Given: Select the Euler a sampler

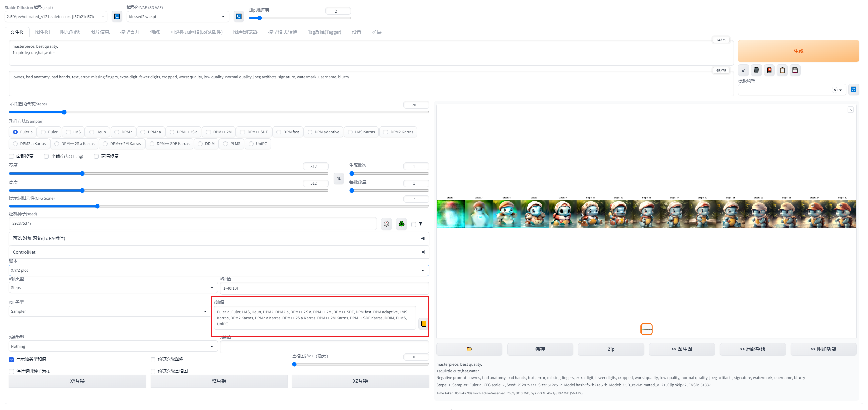Looking at the screenshot, I should [23, 132].
